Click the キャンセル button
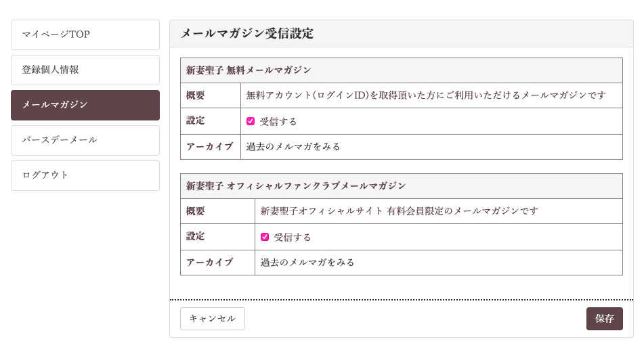This screenshot has width=644, height=356. point(213,319)
